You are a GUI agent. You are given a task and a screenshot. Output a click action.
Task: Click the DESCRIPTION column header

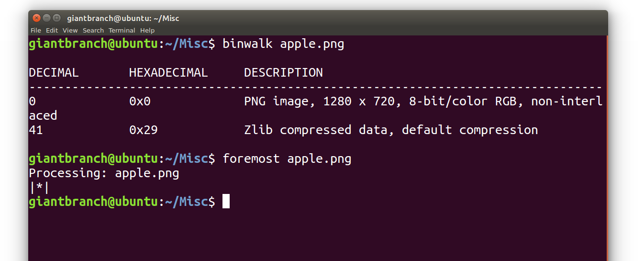click(283, 73)
